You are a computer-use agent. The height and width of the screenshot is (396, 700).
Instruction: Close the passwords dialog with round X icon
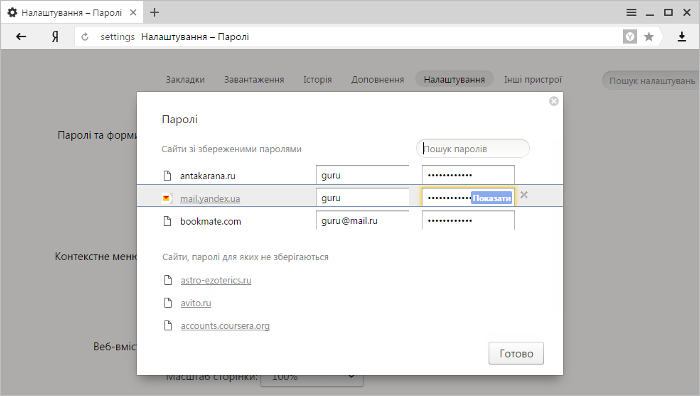coord(554,101)
